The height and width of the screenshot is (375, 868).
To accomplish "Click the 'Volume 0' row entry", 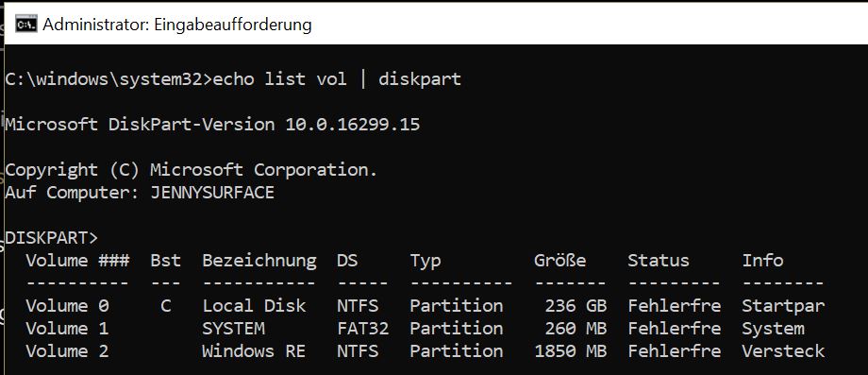I will 68,306.
